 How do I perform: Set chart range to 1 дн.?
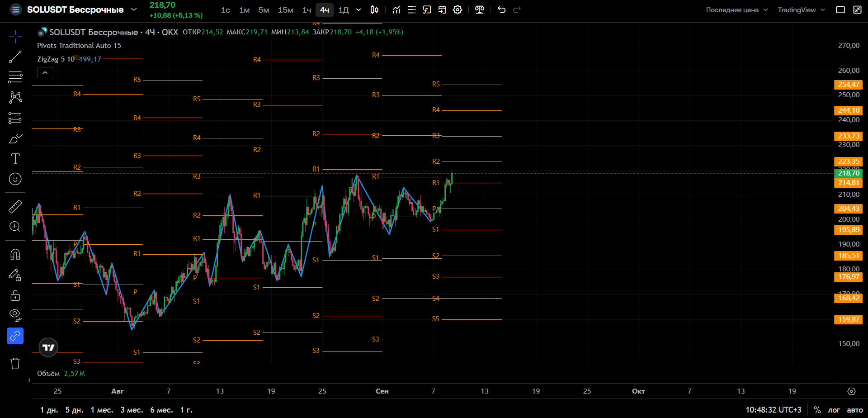(x=49, y=410)
